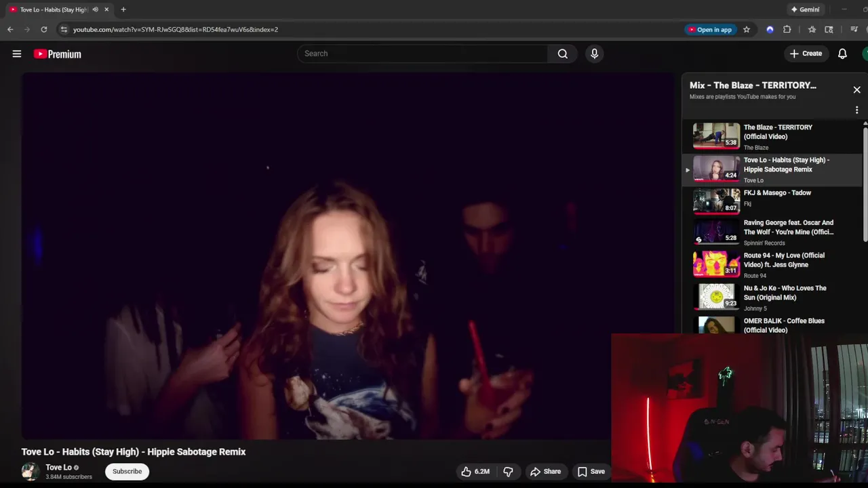Close the Mix playlist panel

point(856,89)
